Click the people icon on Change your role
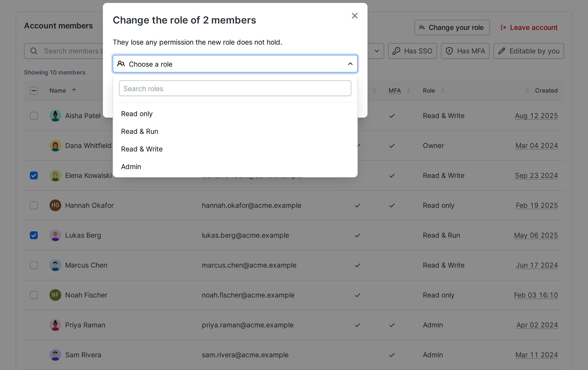This screenshot has height=370, width=588. 422,27
